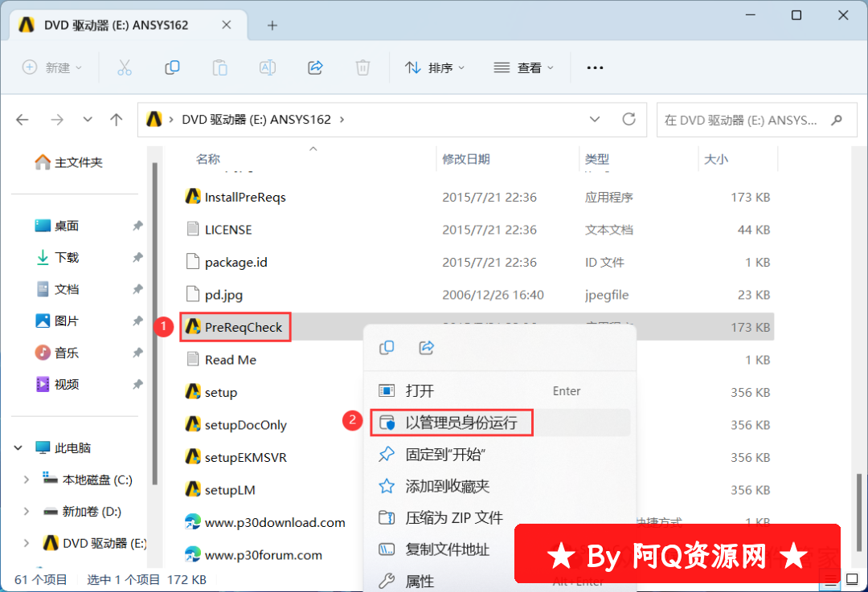Screen dimensions: 868x592
Task: Expand the address bar history dropdown
Action: pos(595,120)
